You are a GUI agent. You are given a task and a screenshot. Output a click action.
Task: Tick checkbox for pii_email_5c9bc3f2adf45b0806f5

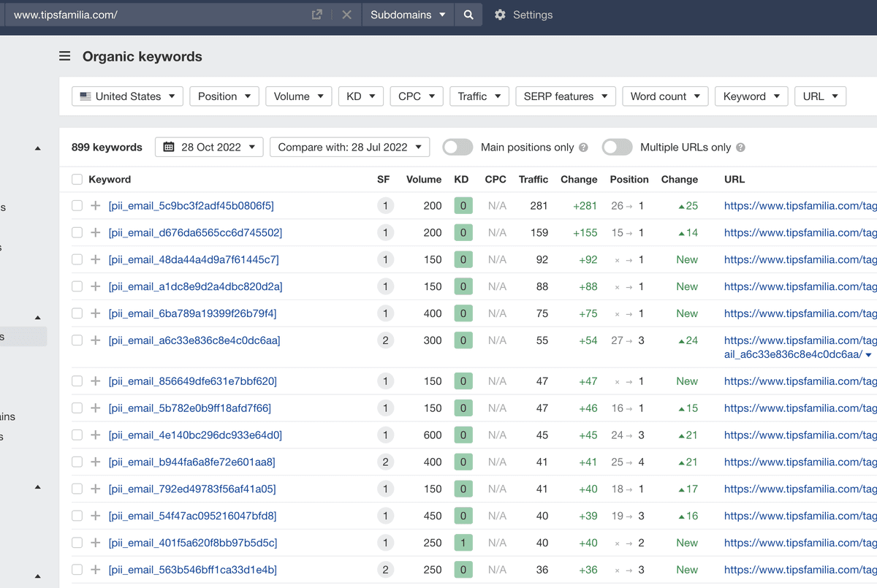point(77,206)
